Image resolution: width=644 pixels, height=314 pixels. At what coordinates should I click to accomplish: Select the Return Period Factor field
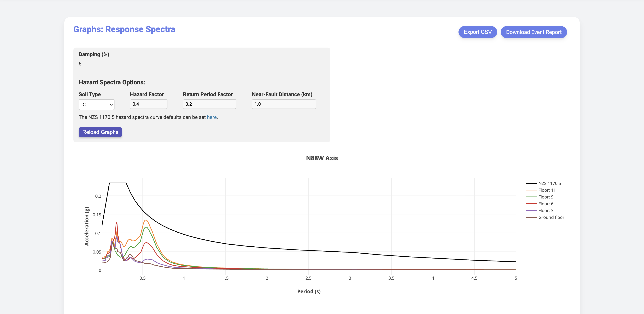coord(209,104)
